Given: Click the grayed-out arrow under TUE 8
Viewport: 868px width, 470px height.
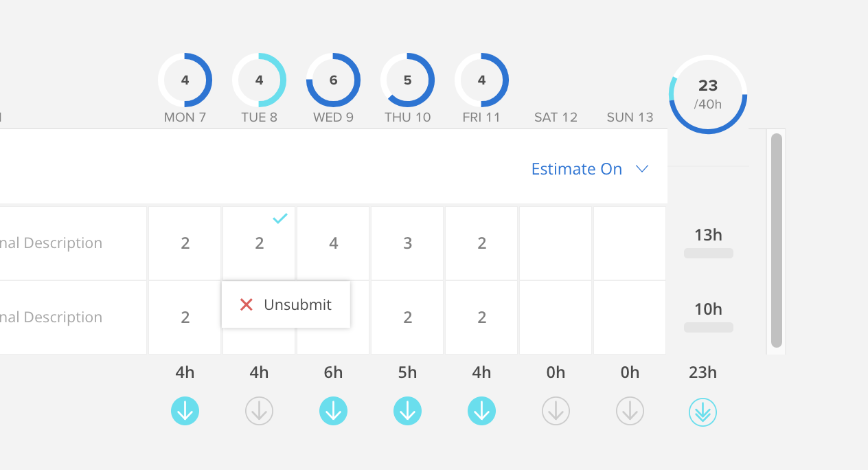Looking at the screenshot, I should pos(259,411).
